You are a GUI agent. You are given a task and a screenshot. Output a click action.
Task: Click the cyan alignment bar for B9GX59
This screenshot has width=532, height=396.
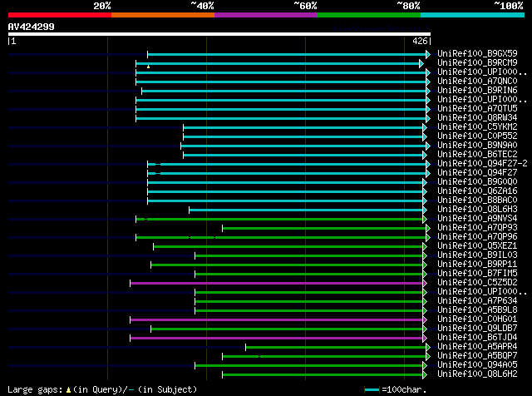point(287,54)
